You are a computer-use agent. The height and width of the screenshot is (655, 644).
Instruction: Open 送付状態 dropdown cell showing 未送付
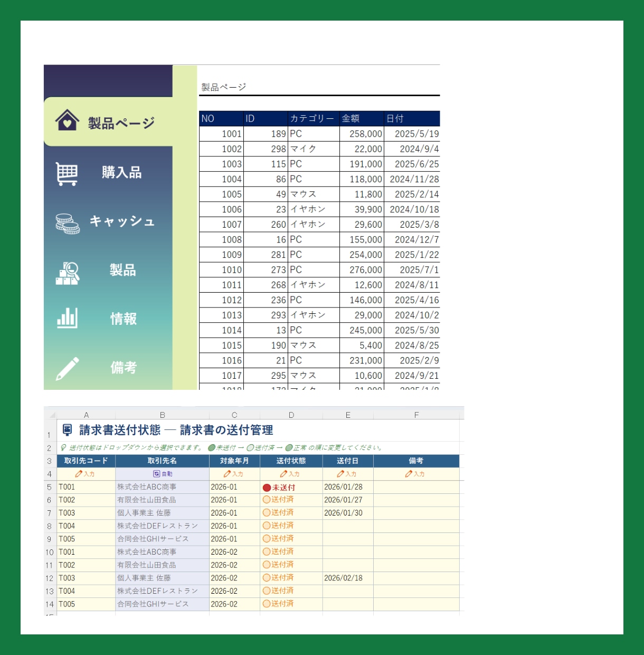tap(291, 487)
